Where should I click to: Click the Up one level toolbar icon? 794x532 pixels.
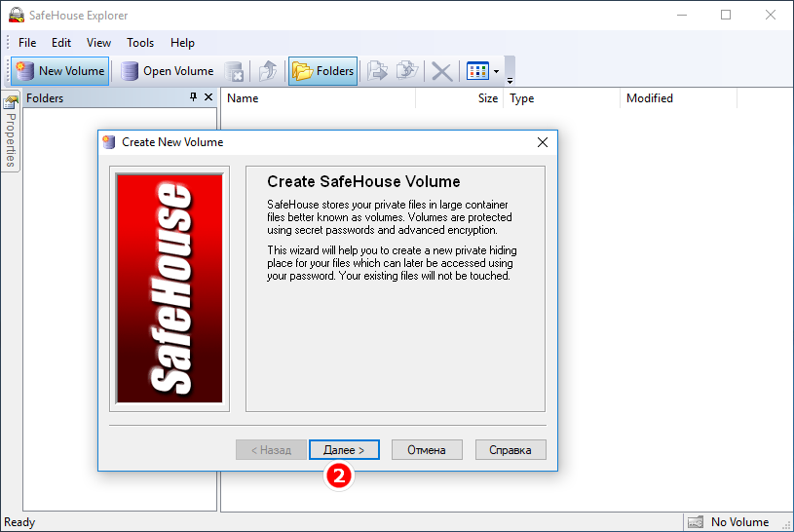point(268,71)
